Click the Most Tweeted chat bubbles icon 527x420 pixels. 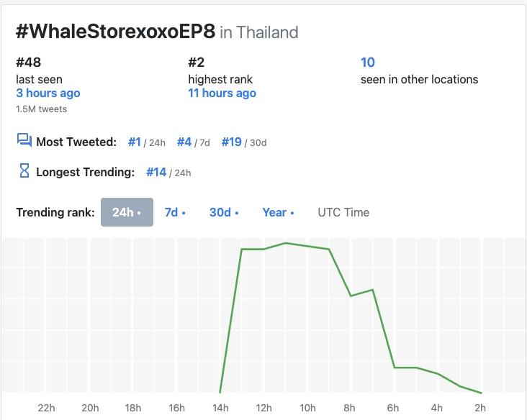[x=24, y=140]
